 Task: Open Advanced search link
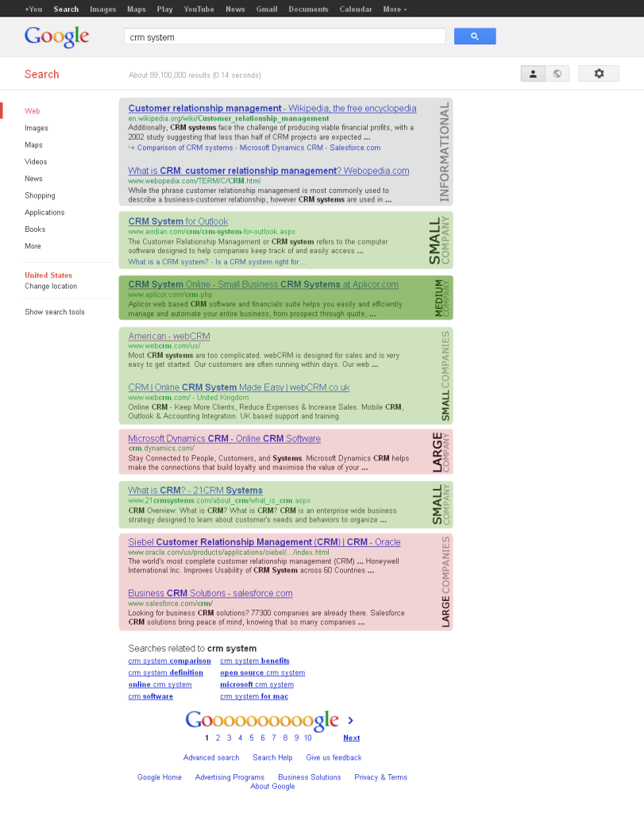[211, 757]
